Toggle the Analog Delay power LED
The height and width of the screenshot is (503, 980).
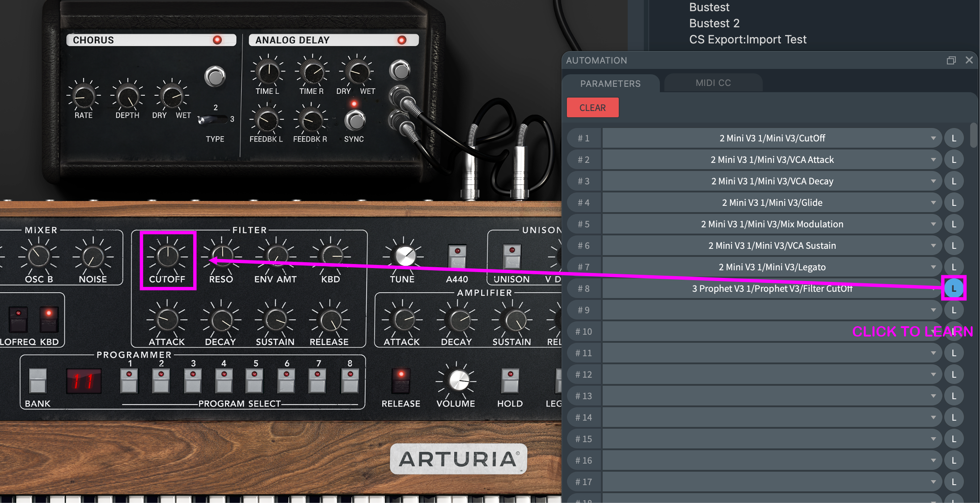401,40
